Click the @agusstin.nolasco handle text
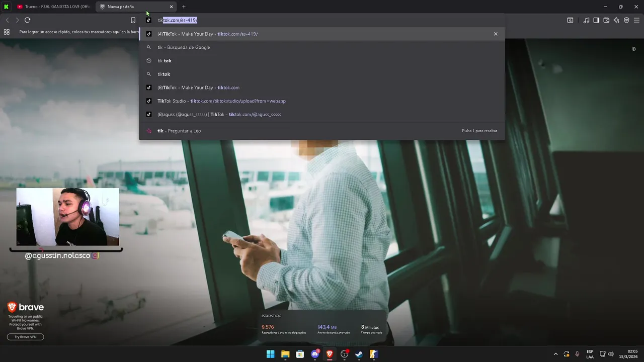Image resolution: width=644 pixels, height=362 pixels. (x=57, y=255)
